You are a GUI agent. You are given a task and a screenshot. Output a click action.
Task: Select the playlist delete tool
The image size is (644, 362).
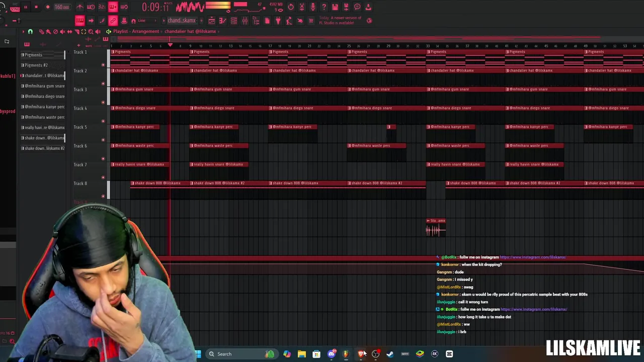[55, 31]
